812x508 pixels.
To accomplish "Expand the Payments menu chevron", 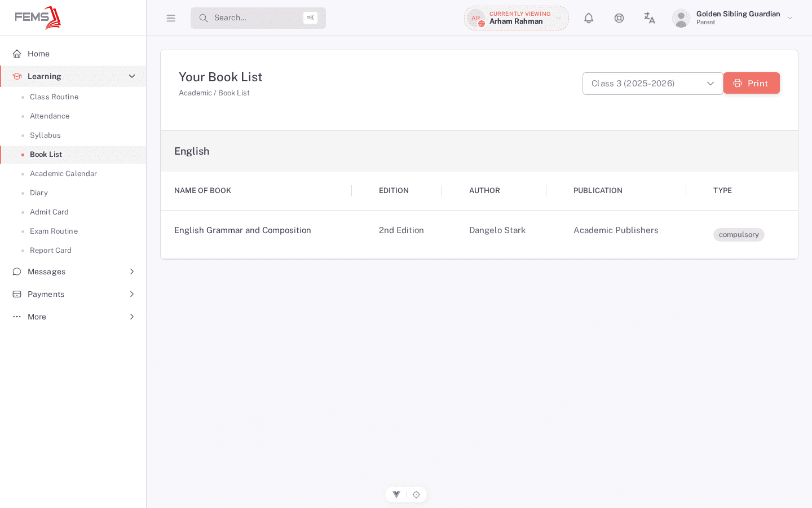I will coord(132,294).
